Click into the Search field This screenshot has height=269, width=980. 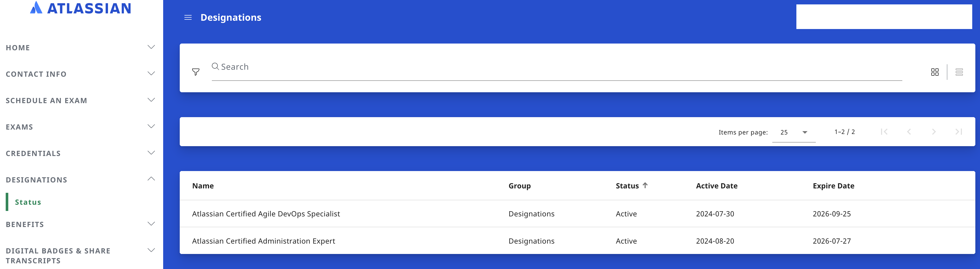(557, 67)
